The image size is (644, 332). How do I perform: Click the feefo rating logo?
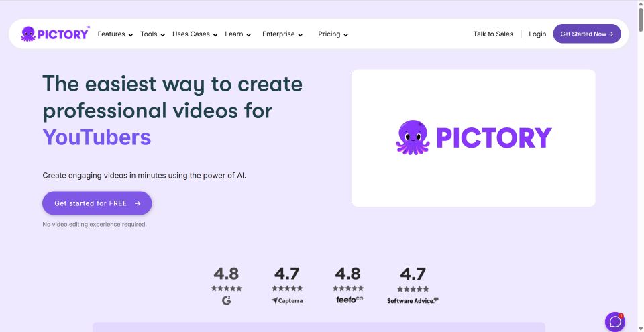(350, 300)
